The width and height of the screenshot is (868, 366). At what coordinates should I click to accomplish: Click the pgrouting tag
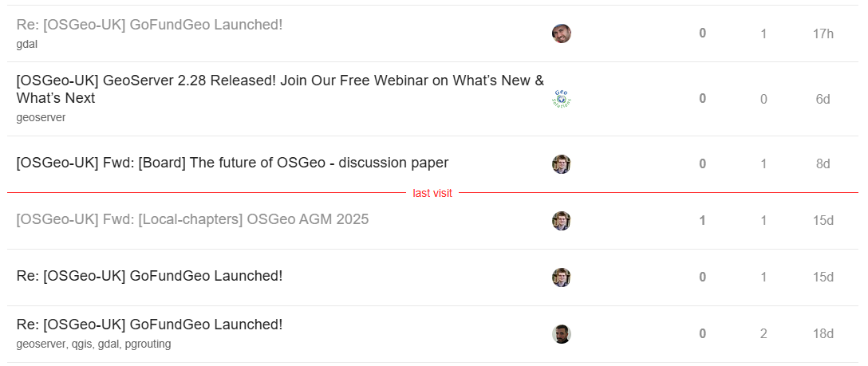pos(148,344)
